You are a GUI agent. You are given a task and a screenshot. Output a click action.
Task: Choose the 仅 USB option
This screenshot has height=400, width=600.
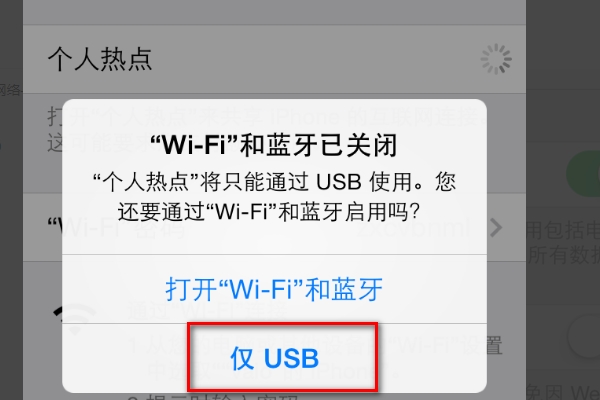tap(274, 358)
